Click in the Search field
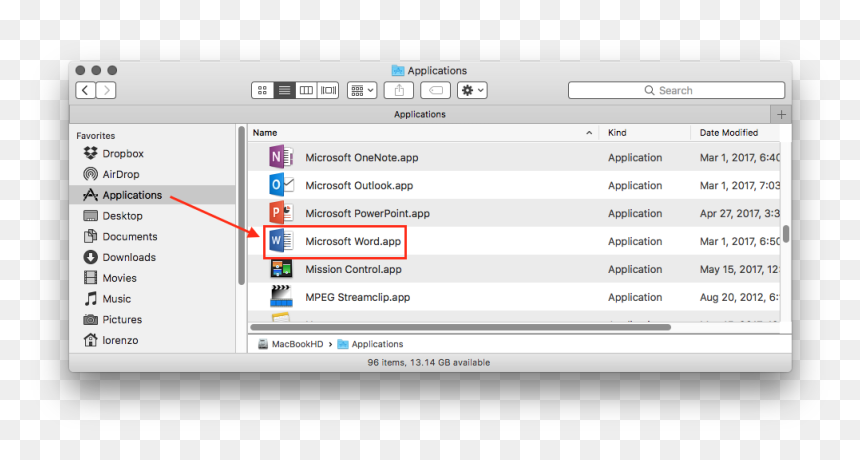The height and width of the screenshot is (460, 860). click(x=676, y=90)
